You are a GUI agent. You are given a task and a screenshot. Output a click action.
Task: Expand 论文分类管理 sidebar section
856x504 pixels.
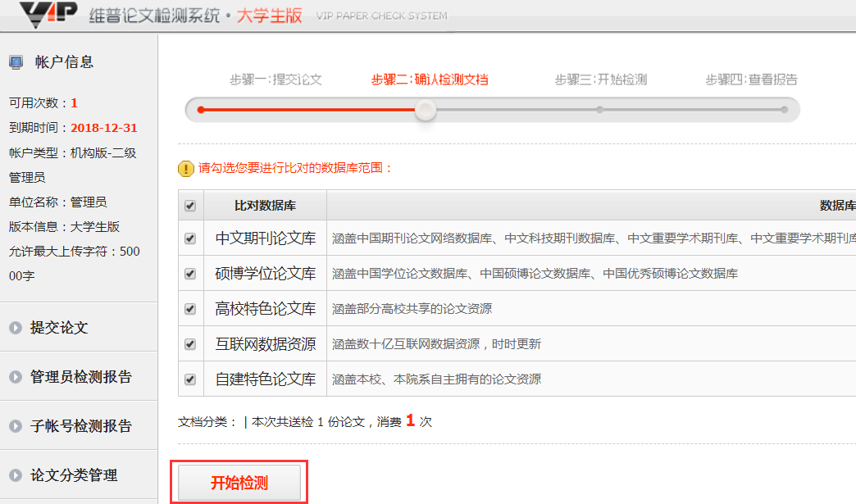(x=74, y=475)
